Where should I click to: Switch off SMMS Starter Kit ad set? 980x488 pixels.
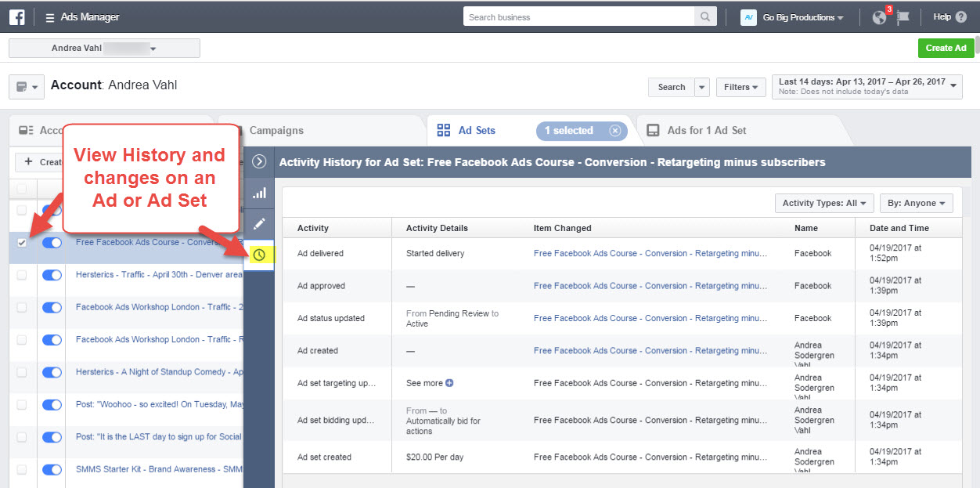[x=52, y=470]
